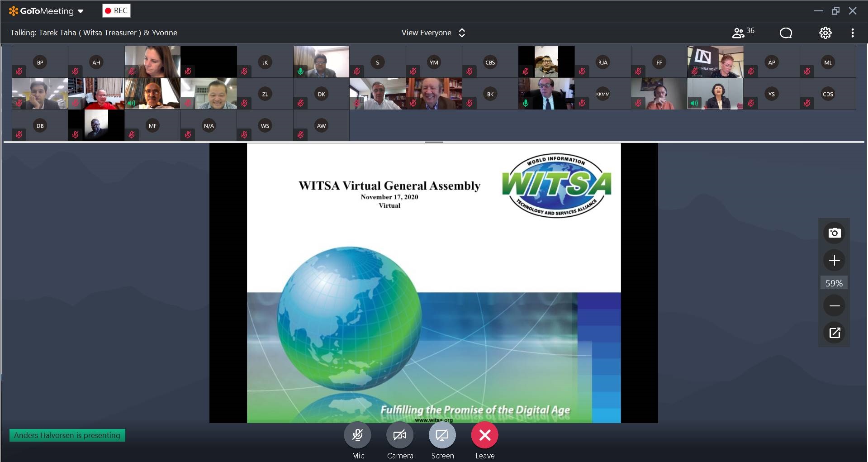Image resolution: width=868 pixels, height=462 pixels.
Task: Click the shared WITSA presentation slide
Action: tap(434, 283)
